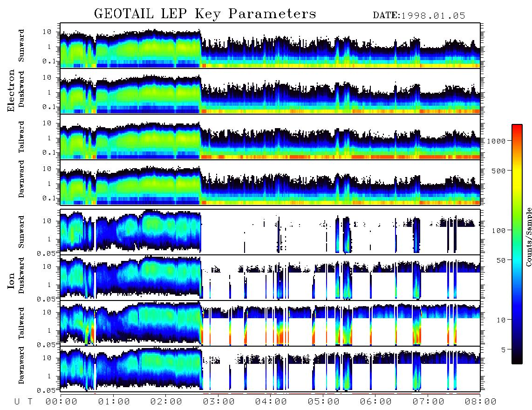
Task: Click the "50" colorbar tick label
Action: [x=501, y=260]
